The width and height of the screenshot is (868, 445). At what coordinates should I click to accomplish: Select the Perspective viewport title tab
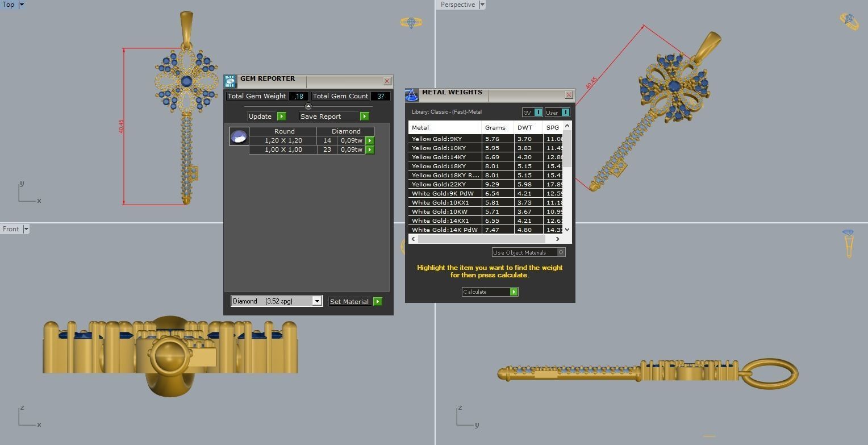458,5
